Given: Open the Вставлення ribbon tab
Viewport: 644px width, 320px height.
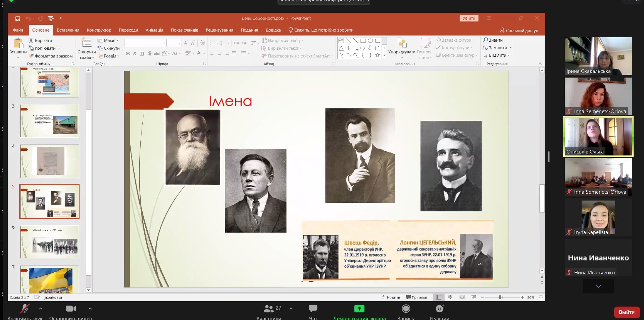Looking at the screenshot, I should pyautogui.click(x=68, y=30).
